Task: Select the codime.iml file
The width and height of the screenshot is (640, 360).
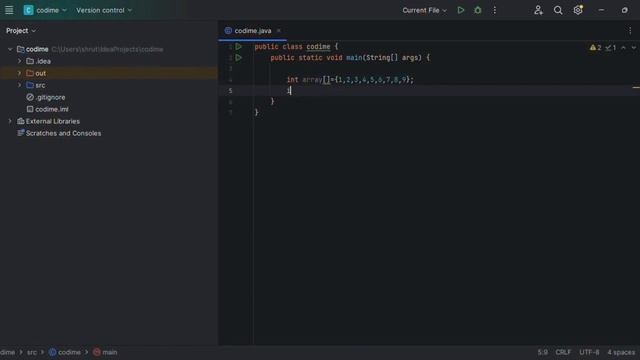Action: point(52,109)
